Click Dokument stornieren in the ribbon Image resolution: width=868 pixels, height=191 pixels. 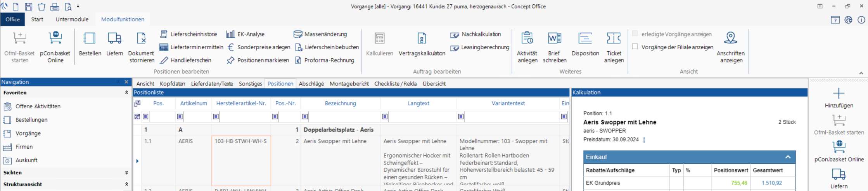pos(141,47)
